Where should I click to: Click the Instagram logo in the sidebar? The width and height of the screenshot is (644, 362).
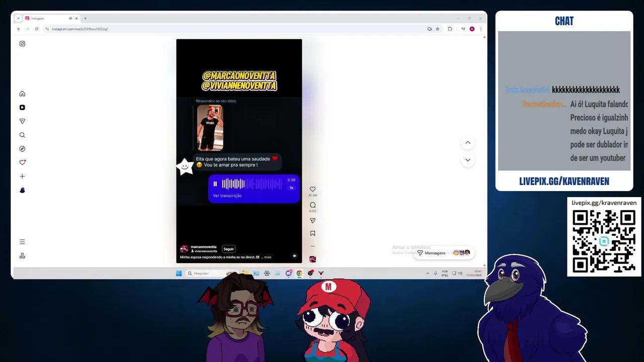(22, 44)
